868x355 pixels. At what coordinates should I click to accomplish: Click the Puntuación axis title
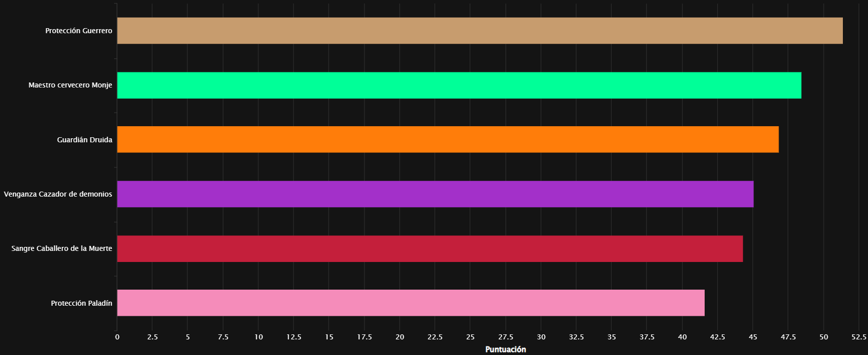pos(506,349)
